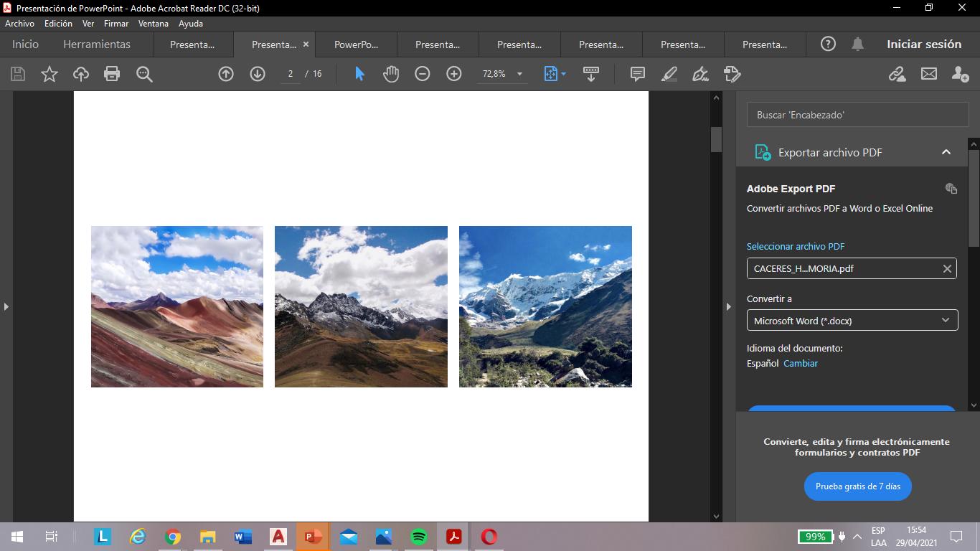Click the snowy glacier valley photo
The image size is (980, 551).
(545, 306)
